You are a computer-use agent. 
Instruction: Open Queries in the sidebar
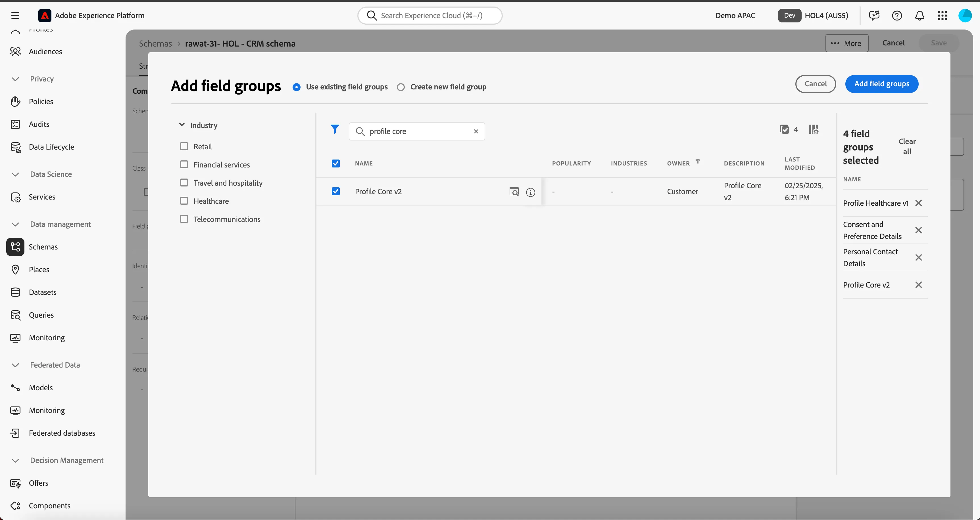tap(41, 315)
